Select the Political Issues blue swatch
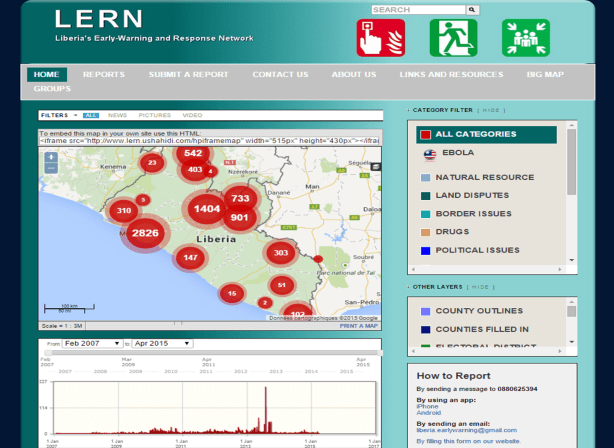Image resolution: width=614 pixels, height=448 pixels. pyautogui.click(x=425, y=251)
